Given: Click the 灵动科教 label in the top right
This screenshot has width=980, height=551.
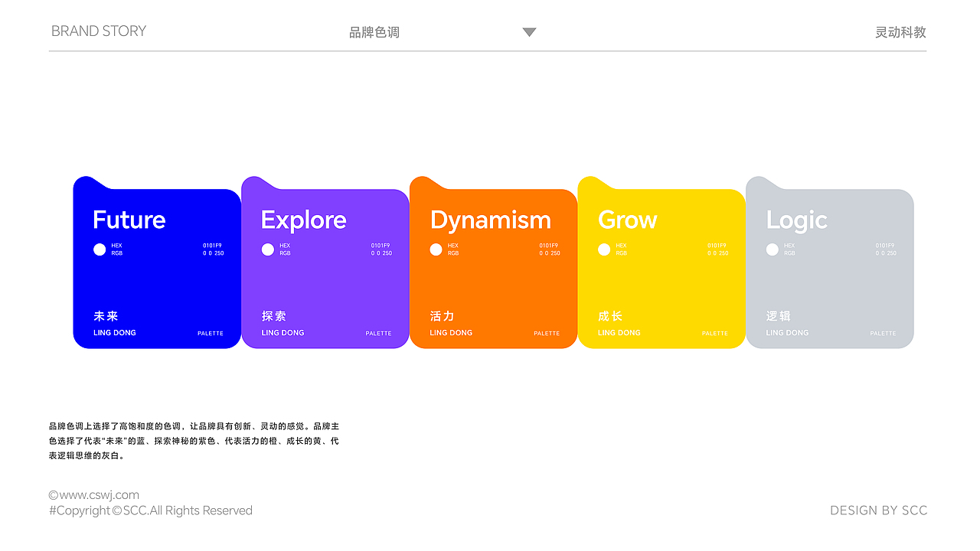Looking at the screenshot, I should tap(900, 31).
